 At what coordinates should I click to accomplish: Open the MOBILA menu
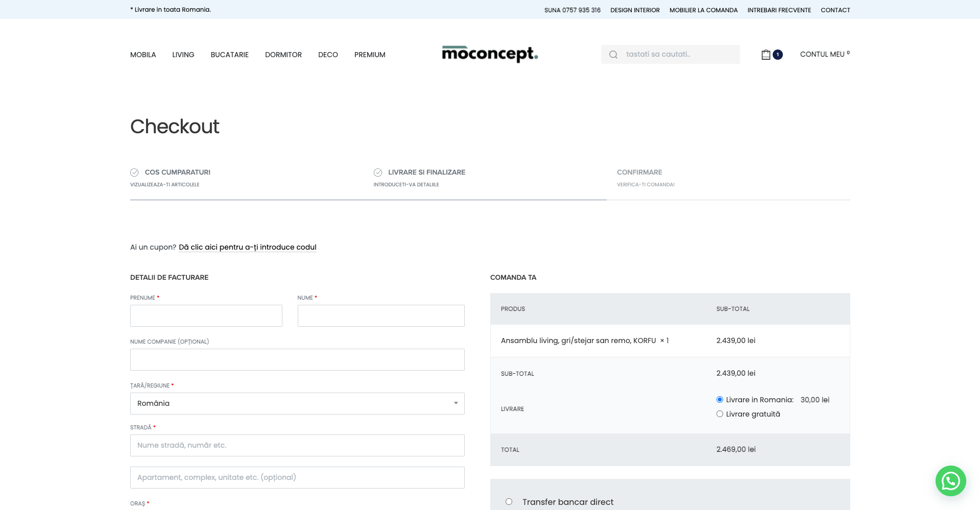[x=143, y=55]
